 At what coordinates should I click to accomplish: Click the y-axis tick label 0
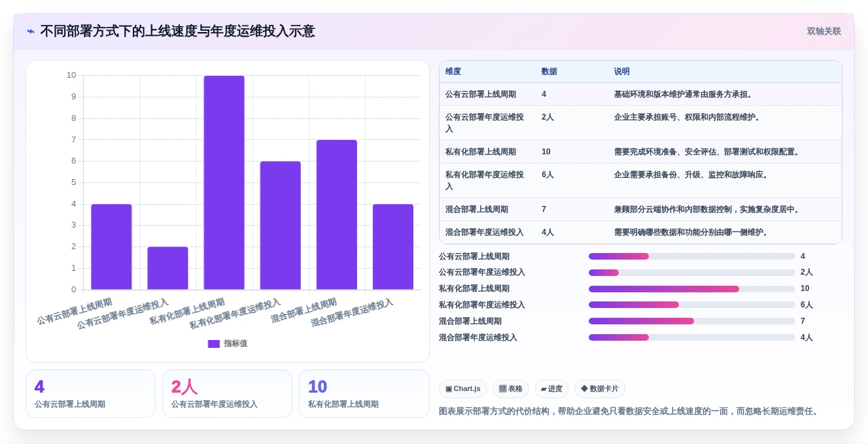point(74,290)
